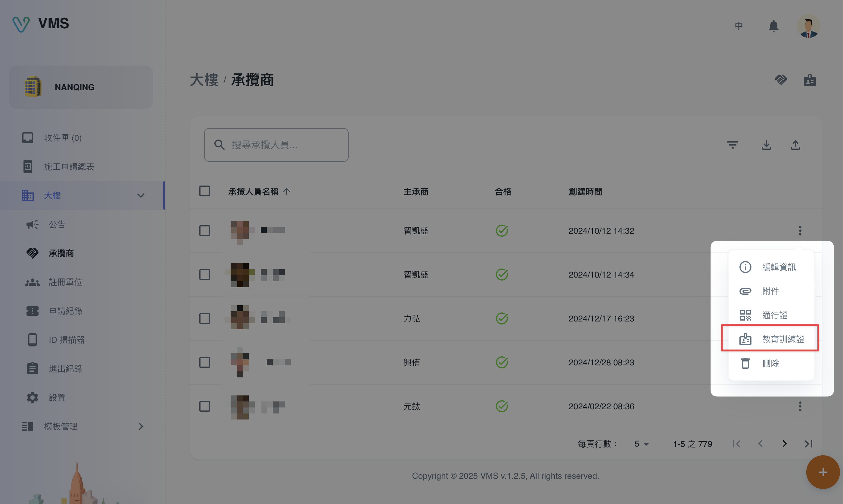Screen dimensions: 843x504
Task: Choose 刪除 in the context menu
Action: (770, 363)
